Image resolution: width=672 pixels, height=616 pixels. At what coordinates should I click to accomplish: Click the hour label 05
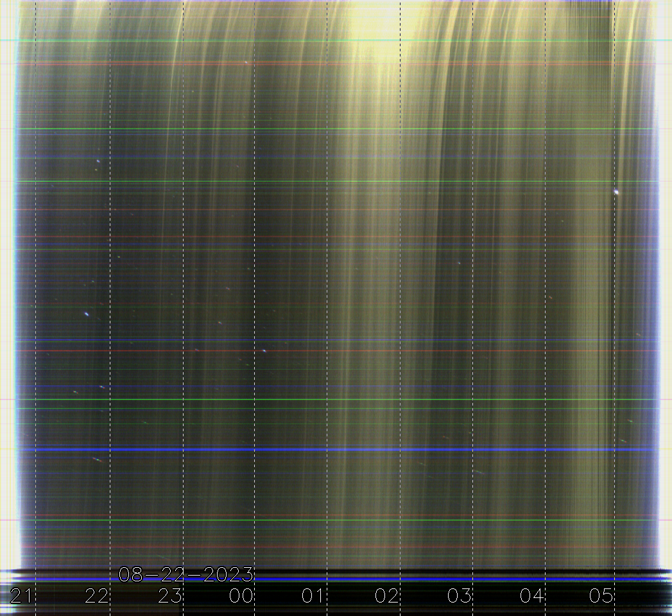pyautogui.click(x=600, y=596)
